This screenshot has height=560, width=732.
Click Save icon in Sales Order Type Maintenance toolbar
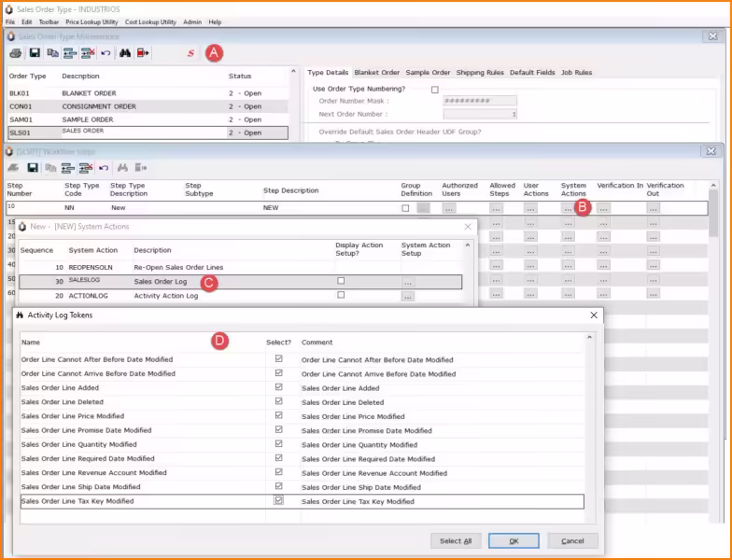coord(35,52)
